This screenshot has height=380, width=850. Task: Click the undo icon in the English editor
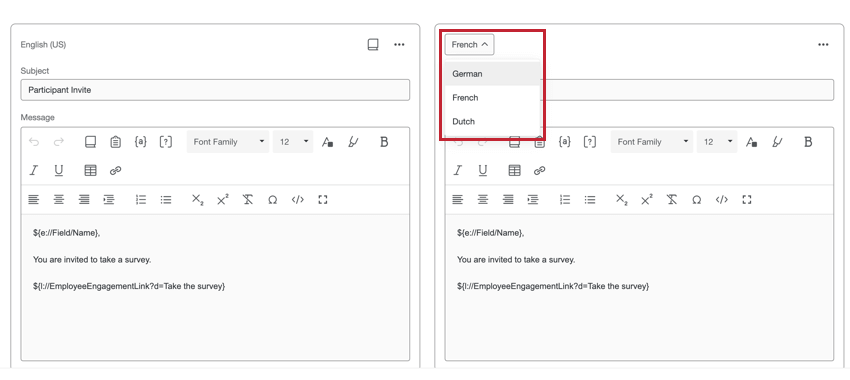click(x=34, y=142)
